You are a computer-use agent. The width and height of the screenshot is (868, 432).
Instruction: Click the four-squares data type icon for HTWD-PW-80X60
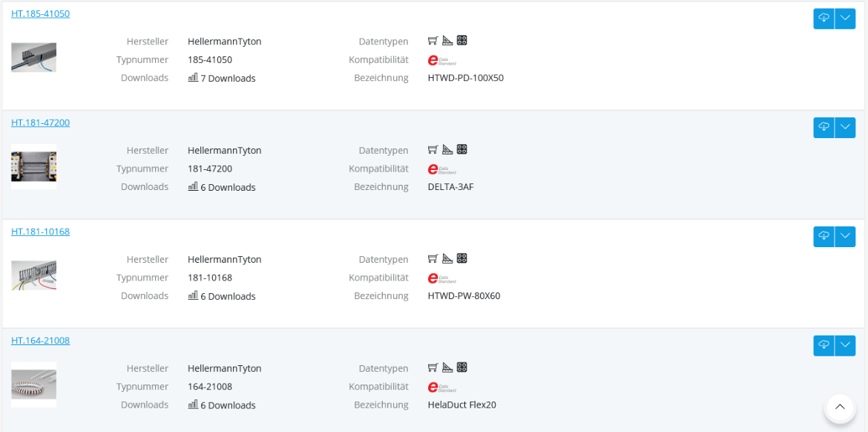pyautogui.click(x=462, y=258)
